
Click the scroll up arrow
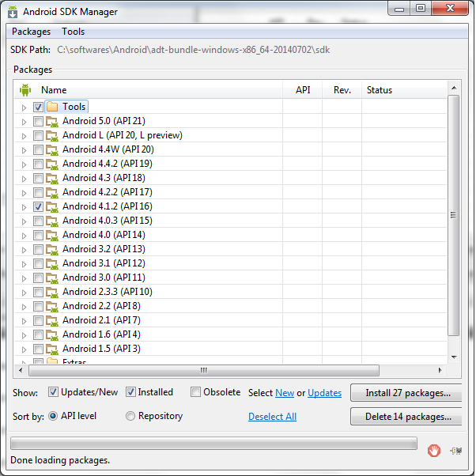[x=454, y=88]
